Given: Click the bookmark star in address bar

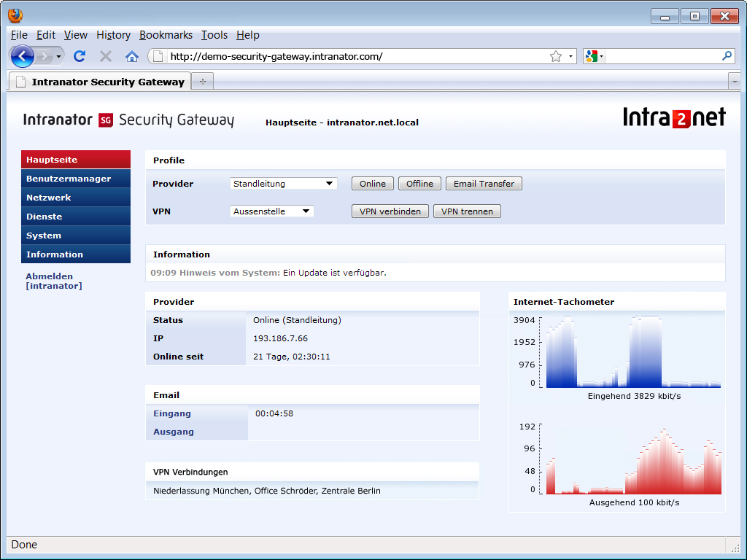Looking at the screenshot, I should pos(556,56).
